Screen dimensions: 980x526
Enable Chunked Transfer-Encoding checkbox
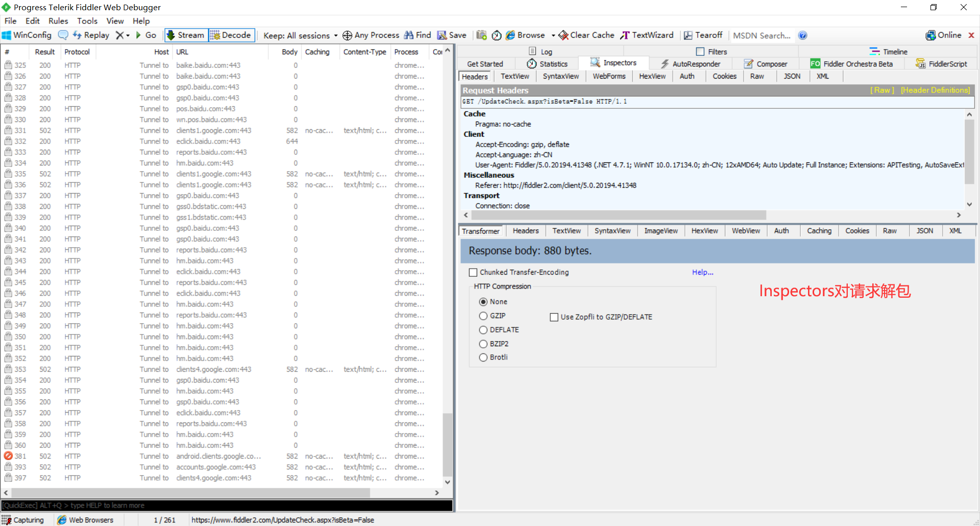click(x=473, y=273)
